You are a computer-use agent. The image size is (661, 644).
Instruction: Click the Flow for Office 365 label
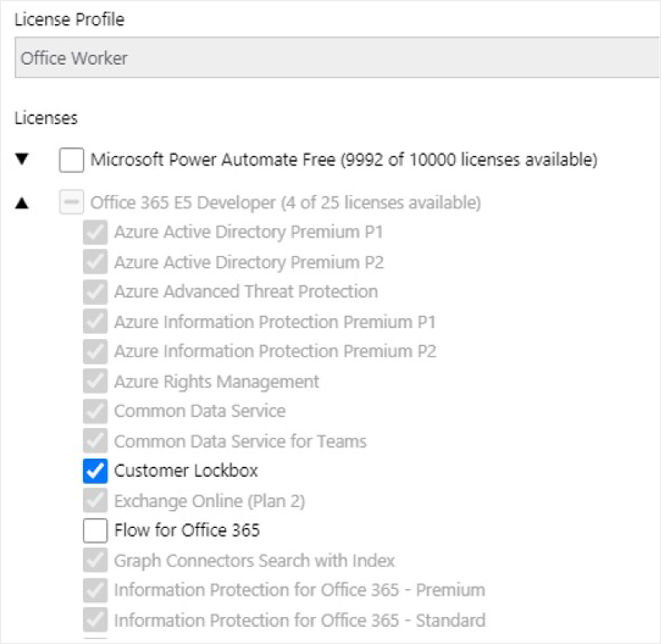[x=187, y=530]
